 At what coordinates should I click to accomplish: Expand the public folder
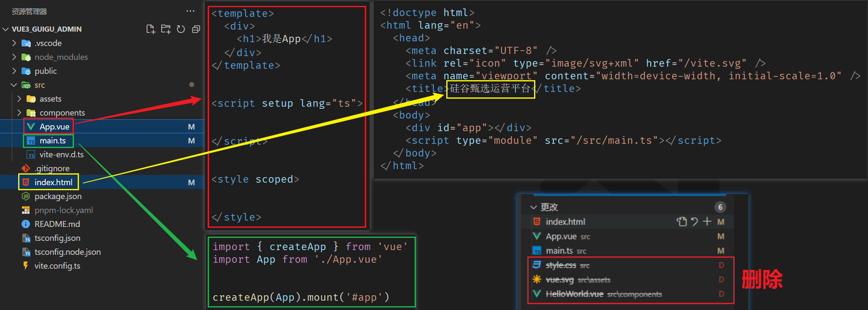[14, 71]
